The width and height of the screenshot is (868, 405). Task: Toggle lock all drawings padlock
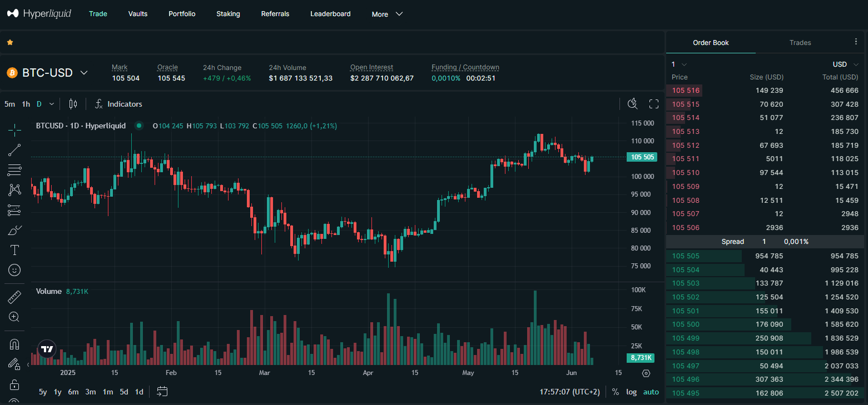point(15,384)
